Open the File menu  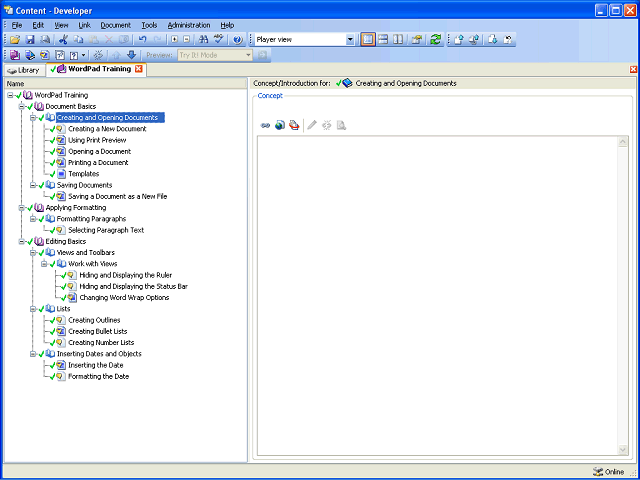click(x=17, y=25)
